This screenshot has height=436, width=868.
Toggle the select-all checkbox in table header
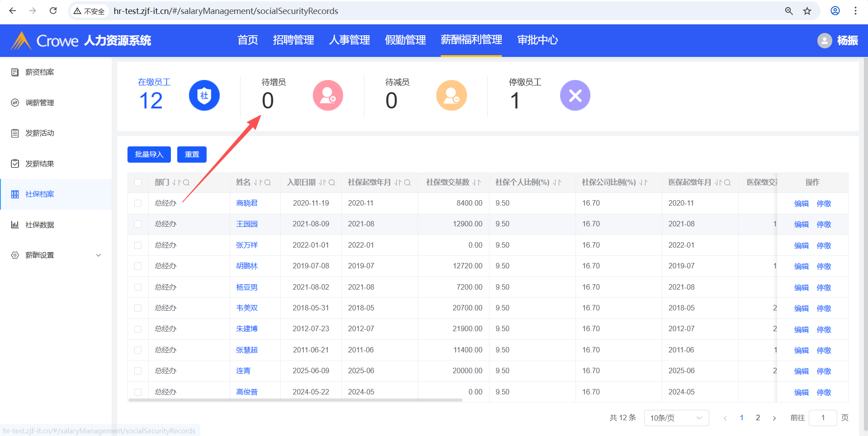[138, 183]
